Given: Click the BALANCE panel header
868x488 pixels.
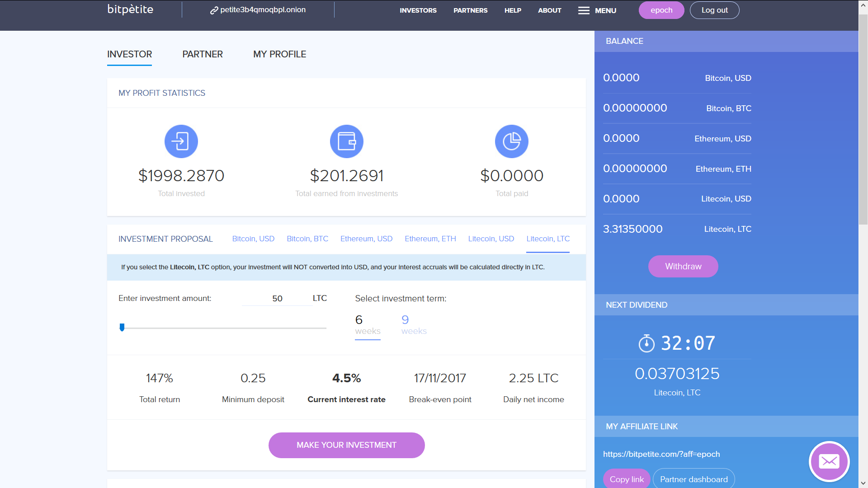Looking at the screenshot, I should [726, 41].
